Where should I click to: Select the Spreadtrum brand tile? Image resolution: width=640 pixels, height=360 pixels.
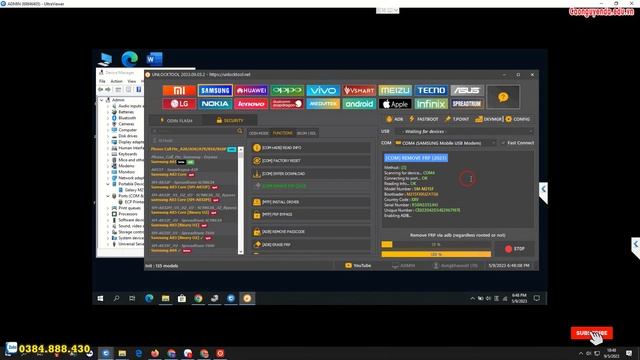[467, 104]
